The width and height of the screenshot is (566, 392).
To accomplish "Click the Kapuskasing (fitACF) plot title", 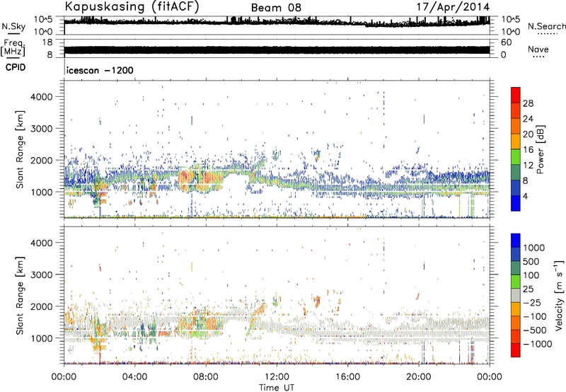I will tap(132, 6).
